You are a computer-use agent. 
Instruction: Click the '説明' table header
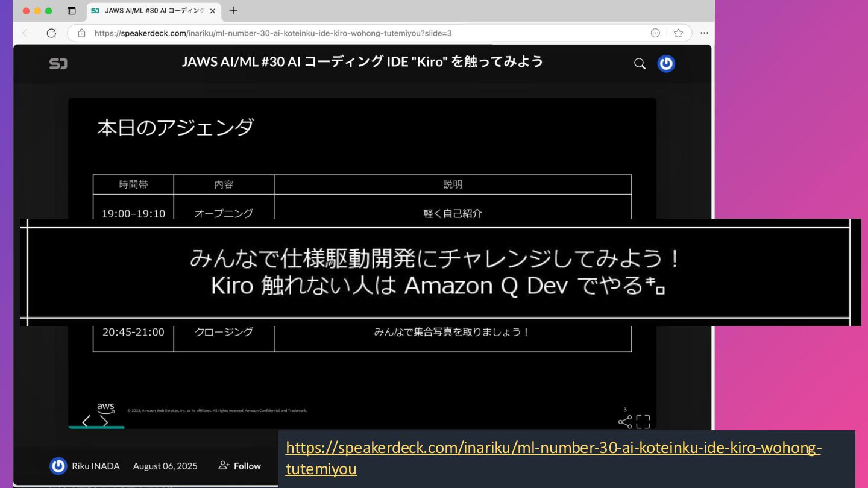point(453,184)
